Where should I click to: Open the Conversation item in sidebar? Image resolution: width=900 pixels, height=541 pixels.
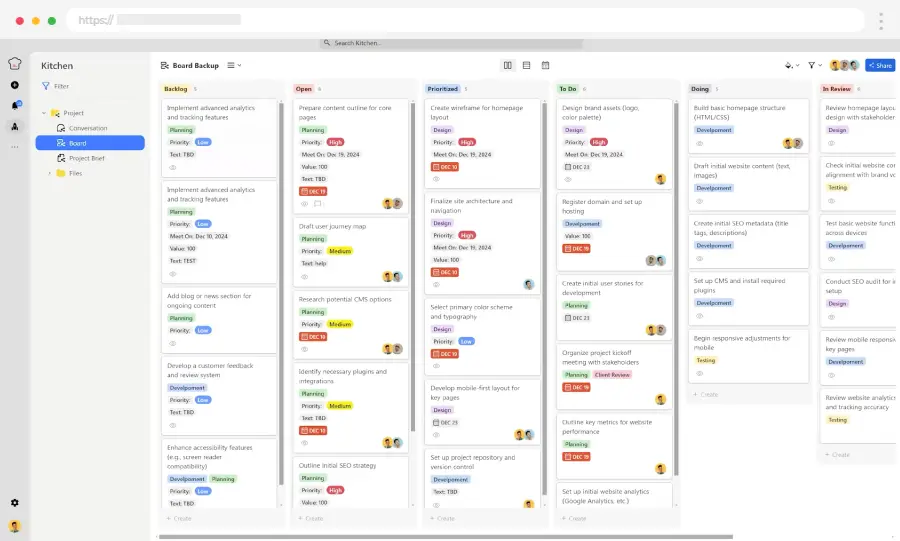pos(88,128)
